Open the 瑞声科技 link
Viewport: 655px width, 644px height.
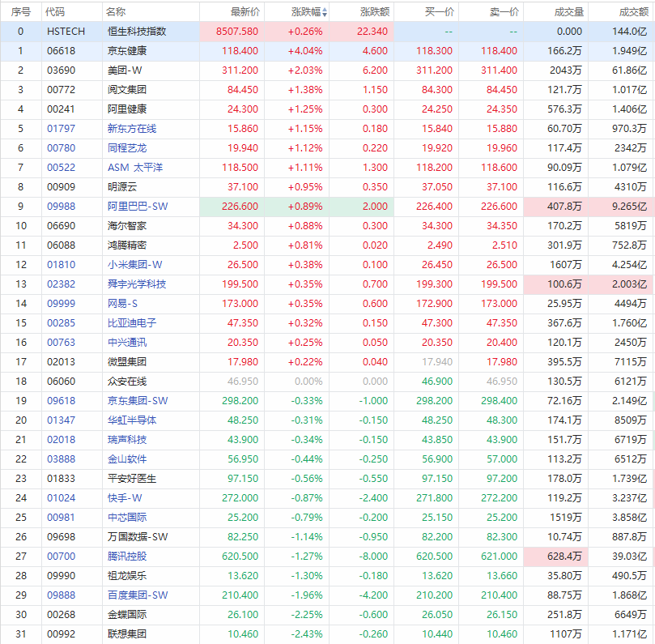tap(127, 440)
